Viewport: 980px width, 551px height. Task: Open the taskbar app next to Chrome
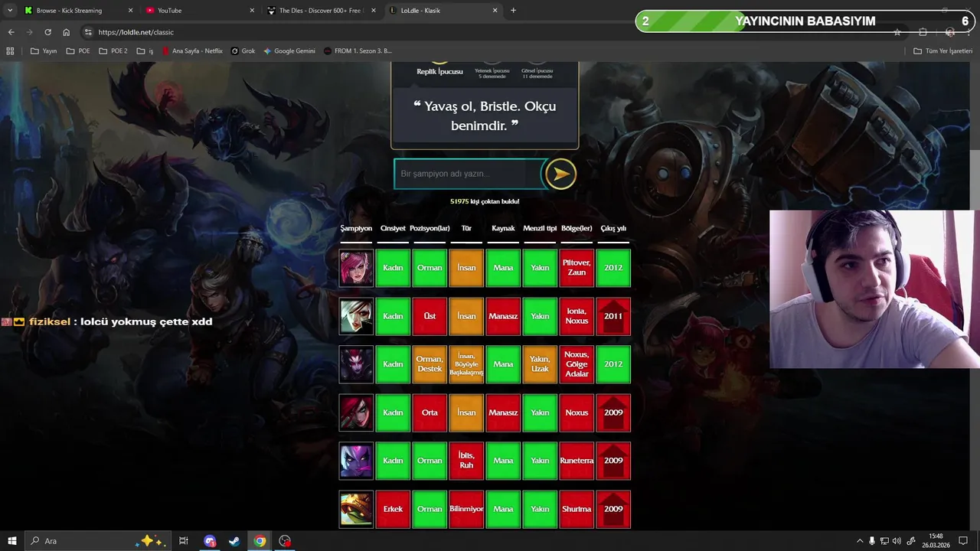click(285, 541)
